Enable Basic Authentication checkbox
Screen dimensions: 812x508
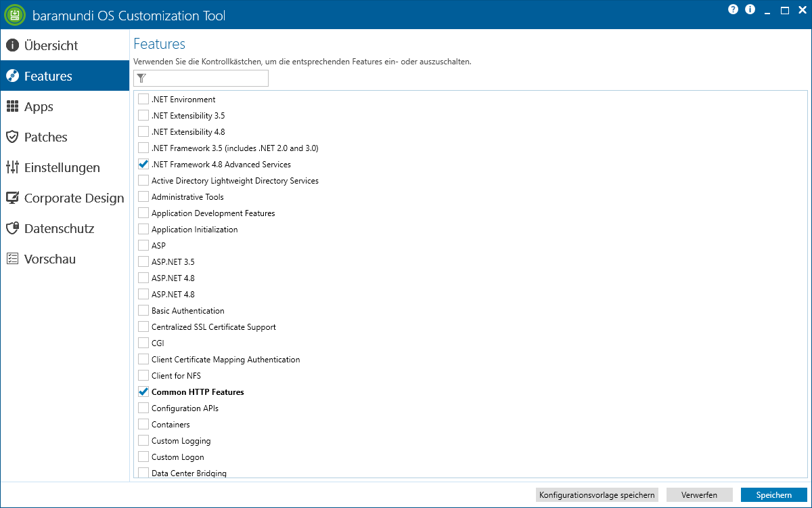point(143,310)
